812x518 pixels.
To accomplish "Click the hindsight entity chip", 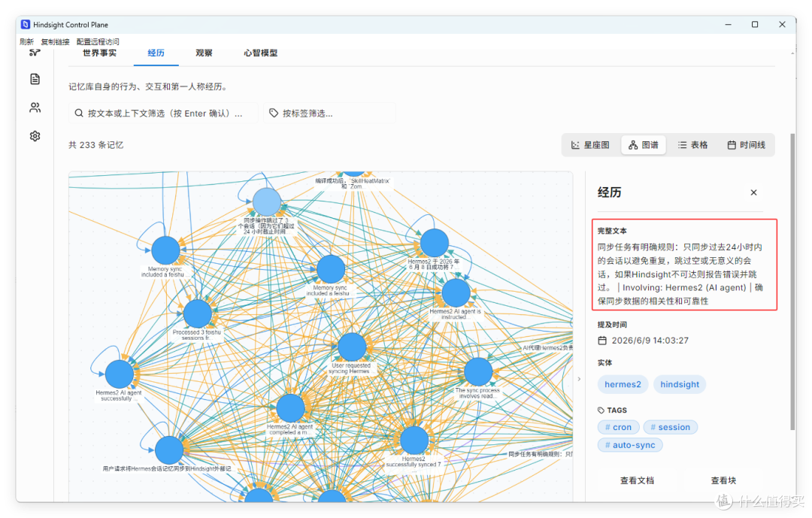I will tap(680, 384).
